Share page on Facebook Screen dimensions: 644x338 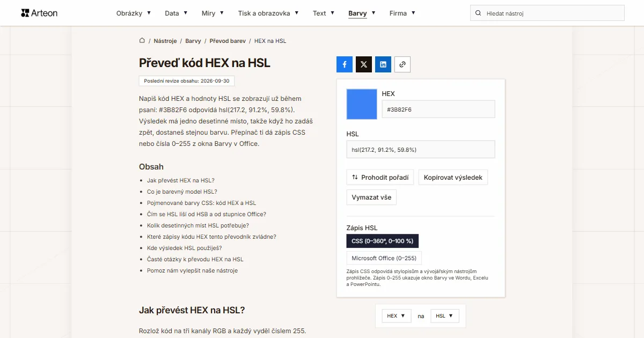click(x=345, y=64)
